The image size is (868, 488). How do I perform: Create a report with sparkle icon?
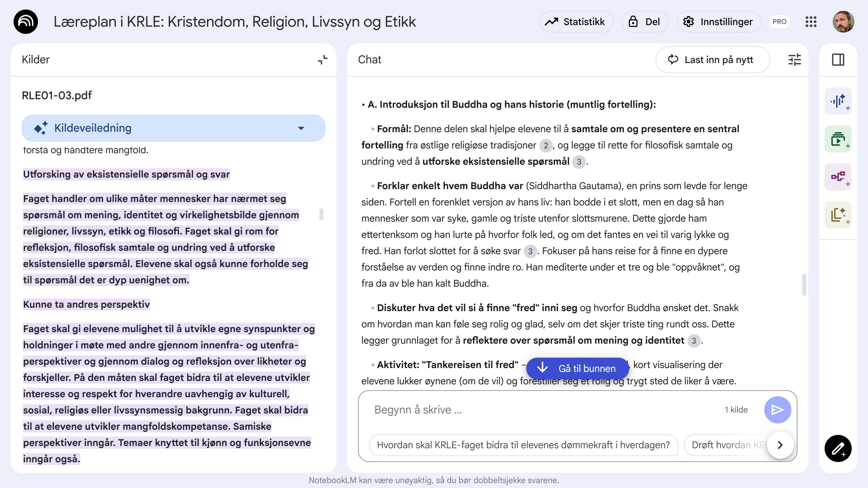coord(838,215)
